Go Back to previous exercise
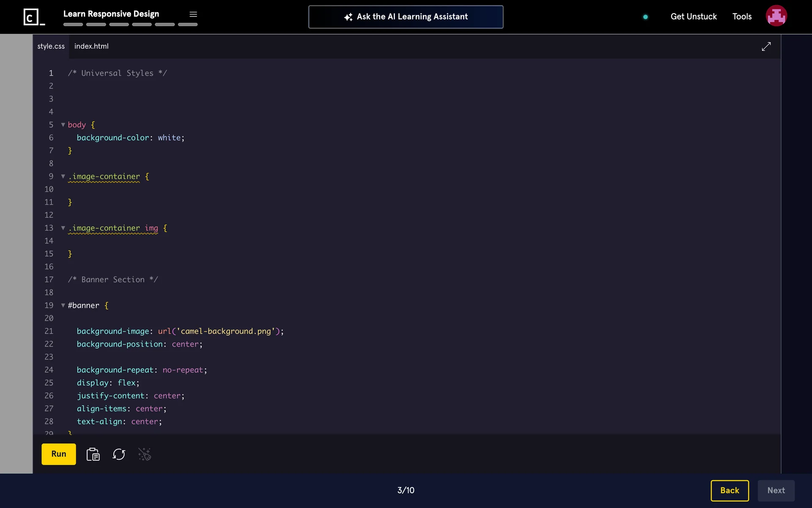 [x=730, y=490]
